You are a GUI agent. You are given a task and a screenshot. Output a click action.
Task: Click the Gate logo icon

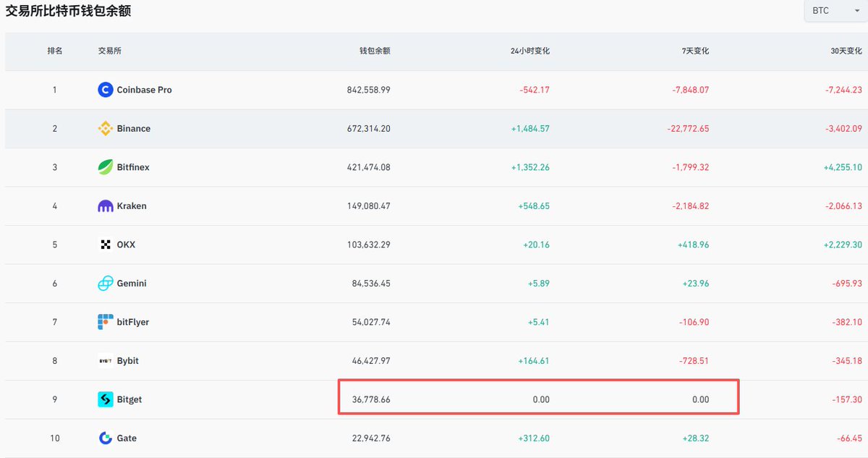(x=106, y=438)
